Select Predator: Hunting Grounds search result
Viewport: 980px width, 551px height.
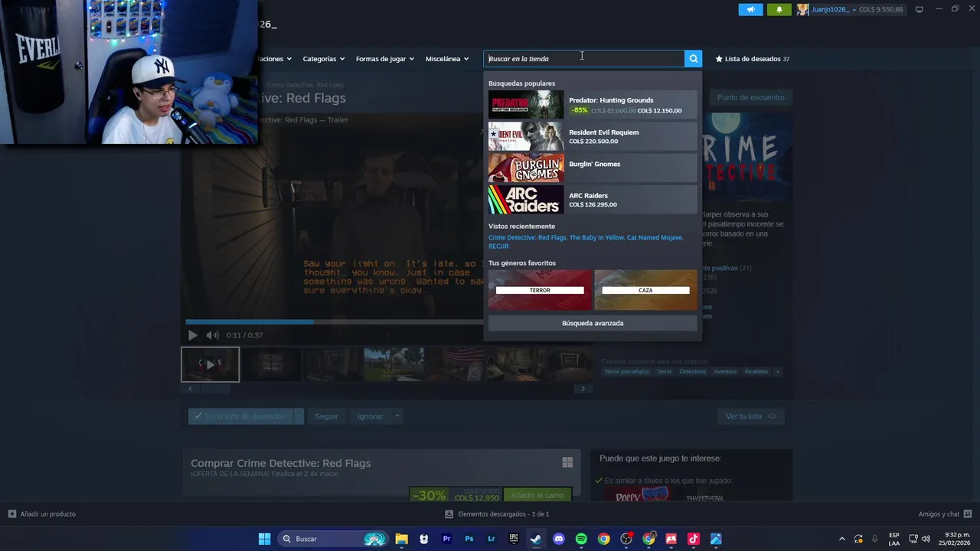593,105
